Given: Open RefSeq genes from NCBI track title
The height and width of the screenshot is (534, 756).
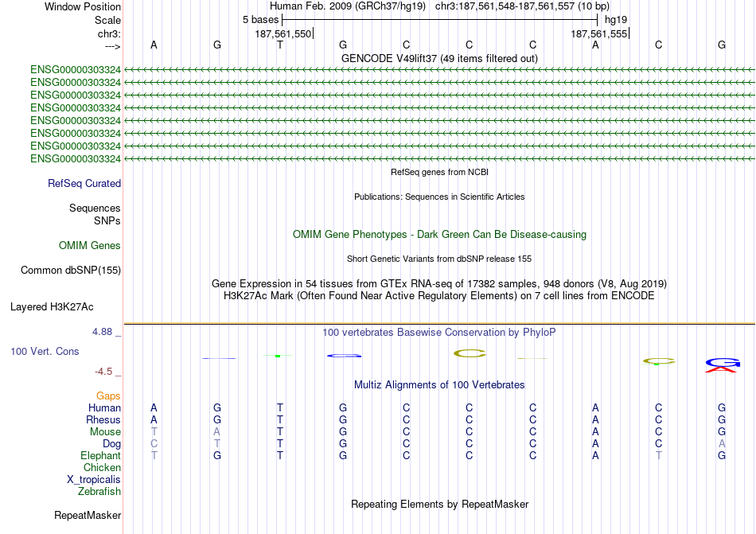Looking at the screenshot, I should coord(439,172).
